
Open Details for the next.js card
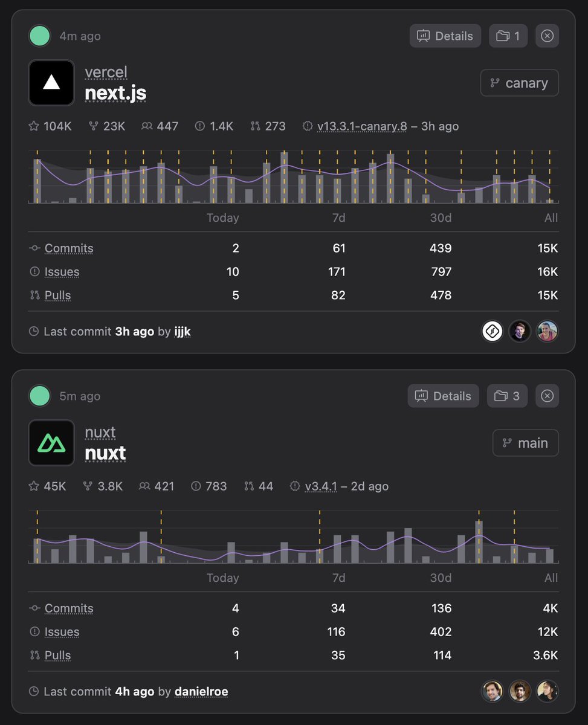445,36
